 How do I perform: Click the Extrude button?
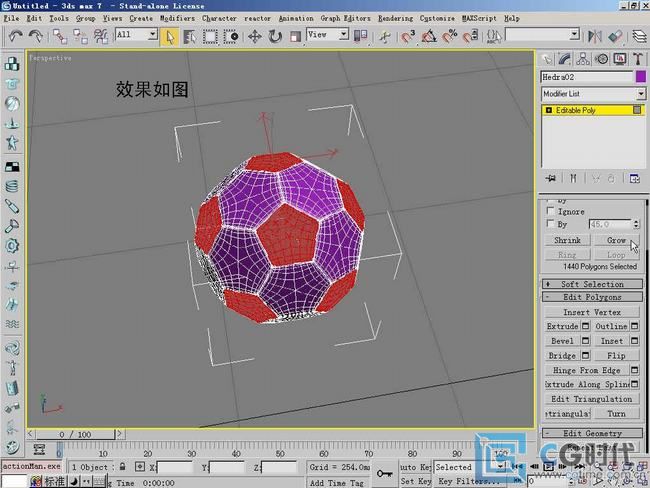click(x=562, y=326)
